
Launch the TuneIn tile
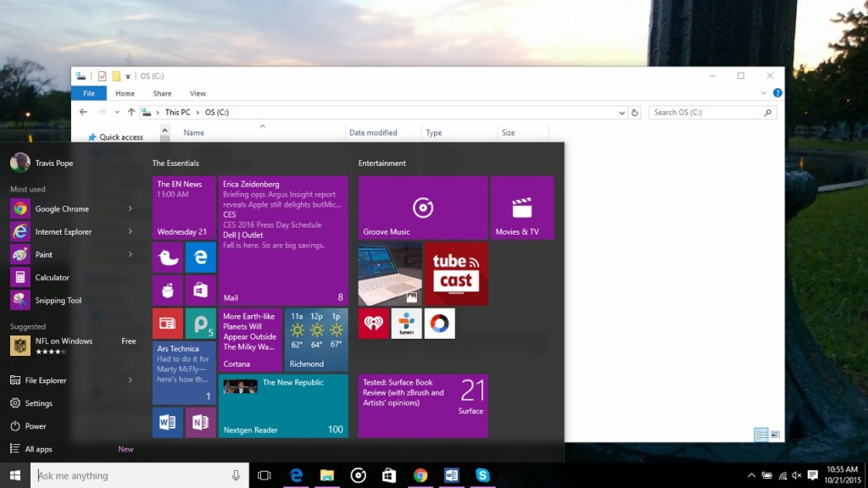pos(406,323)
